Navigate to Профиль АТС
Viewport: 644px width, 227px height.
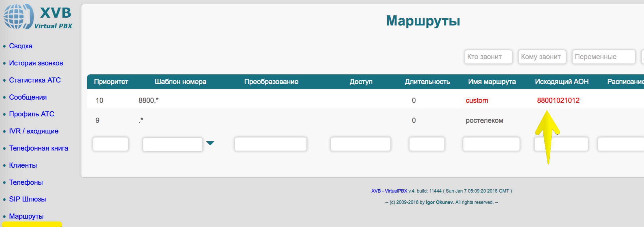[x=32, y=114]
